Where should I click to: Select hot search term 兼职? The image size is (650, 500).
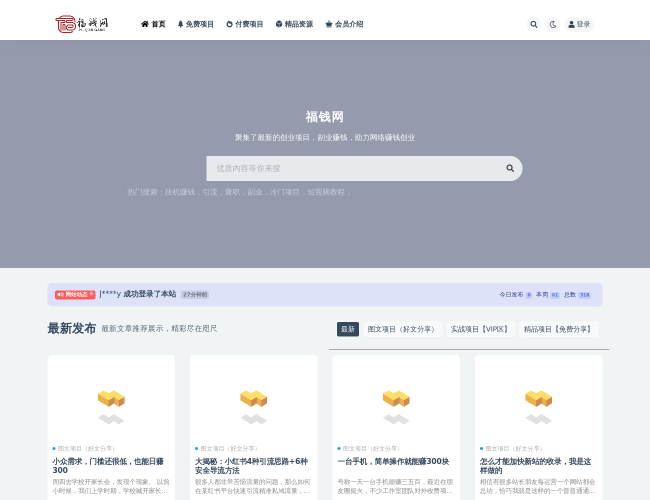[232, 192]
